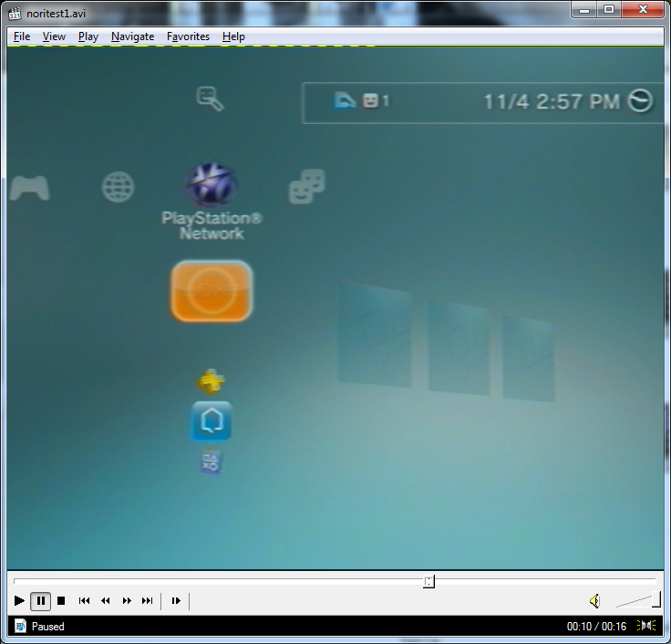Open the Help menu

(x=233, y=36)
